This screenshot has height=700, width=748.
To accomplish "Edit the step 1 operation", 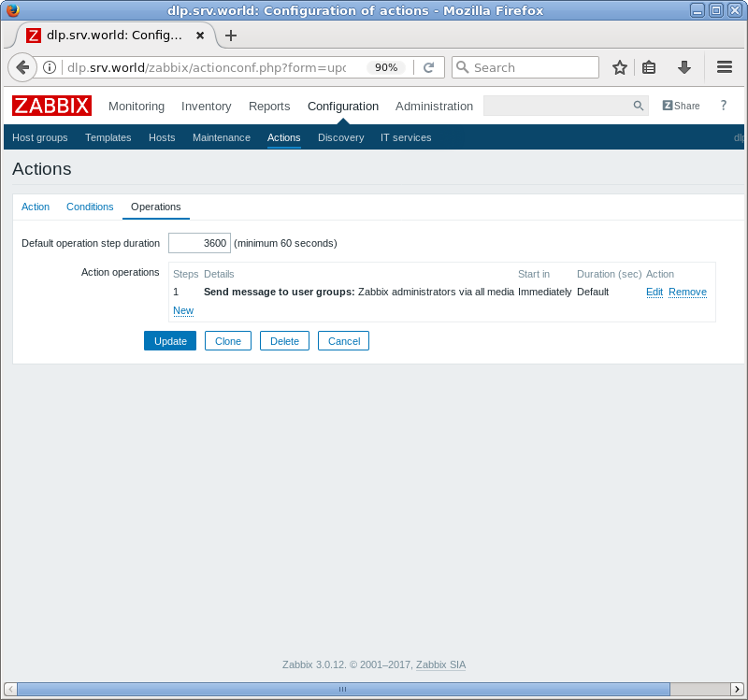I will (654, 292).
